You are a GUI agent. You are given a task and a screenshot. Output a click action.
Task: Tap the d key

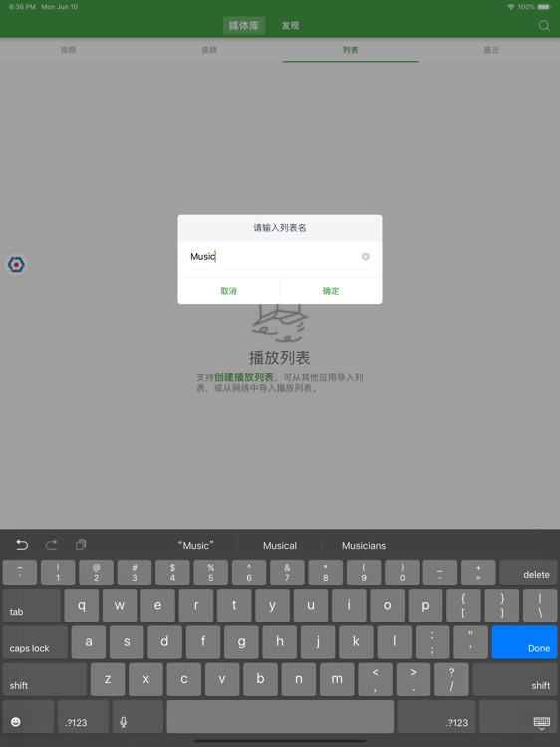[x=164, y=642]
